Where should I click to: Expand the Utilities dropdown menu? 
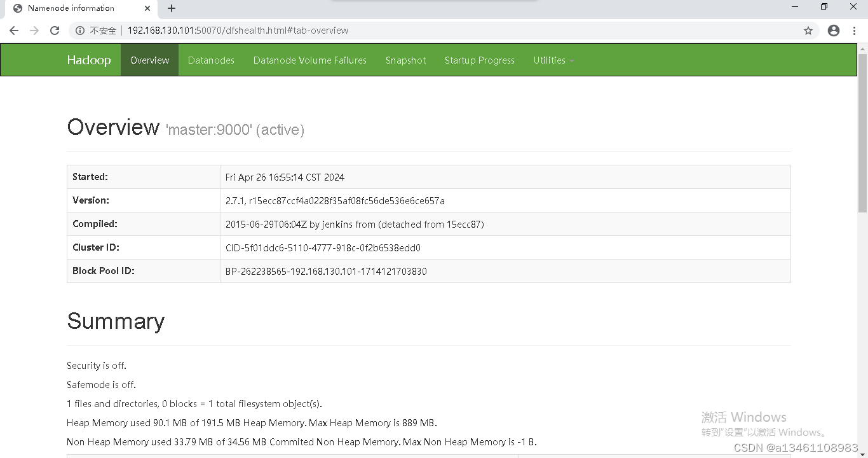[553, 60]
